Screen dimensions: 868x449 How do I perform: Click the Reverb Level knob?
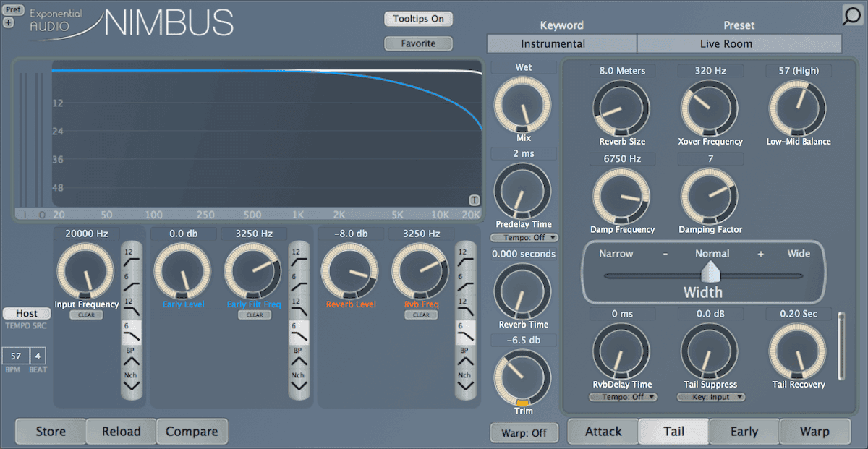350,272
